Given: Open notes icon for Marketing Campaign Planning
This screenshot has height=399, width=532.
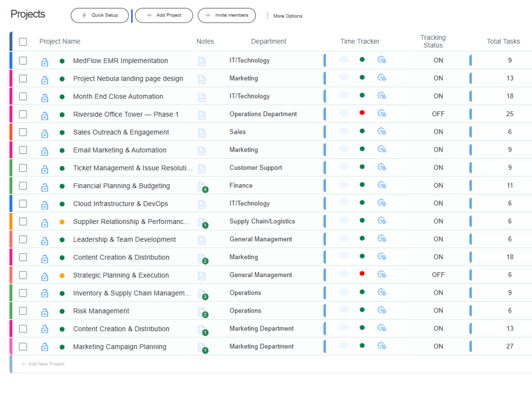Looking at the screenshot, I should point(202,348).
